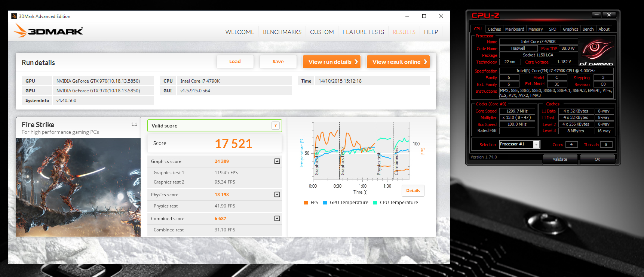Select the RESULTS tab
The height and width of the screenshot is (277, 644).
[404, 32]
